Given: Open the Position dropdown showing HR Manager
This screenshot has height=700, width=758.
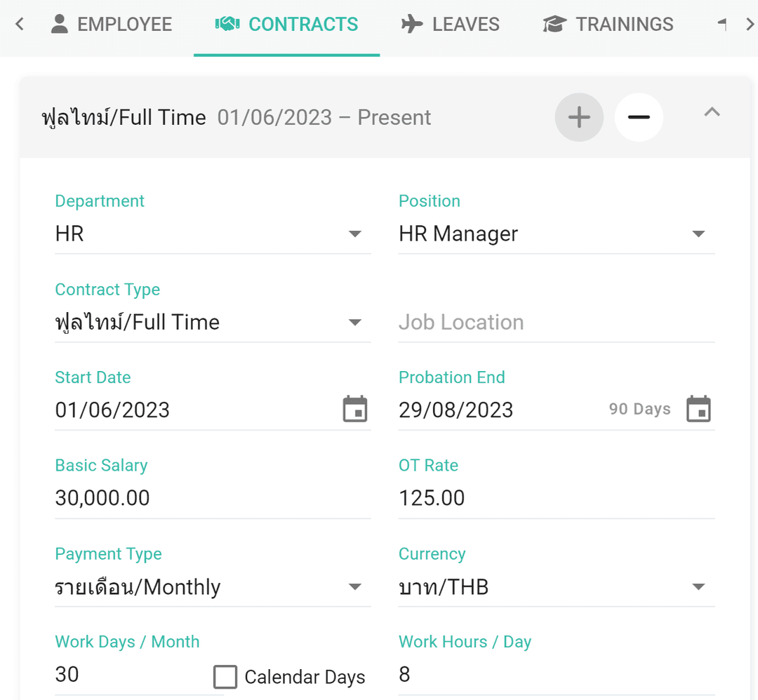Looking at the screenshot, I should (x=699, y=234).
